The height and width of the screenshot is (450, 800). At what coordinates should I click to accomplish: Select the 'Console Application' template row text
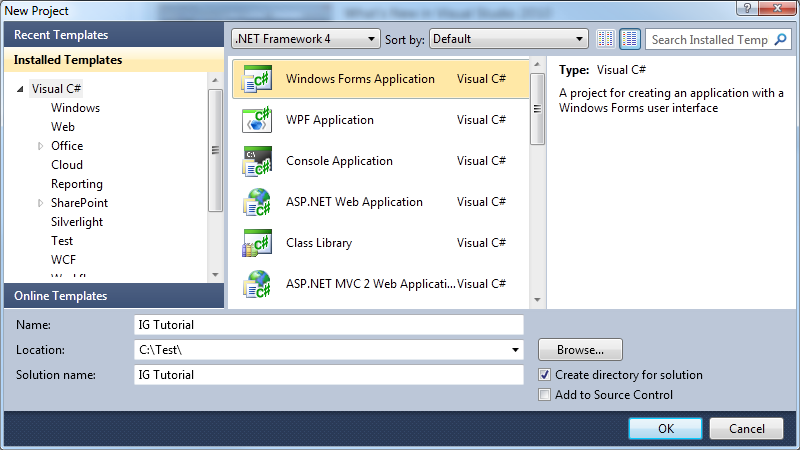click(339, 161)
